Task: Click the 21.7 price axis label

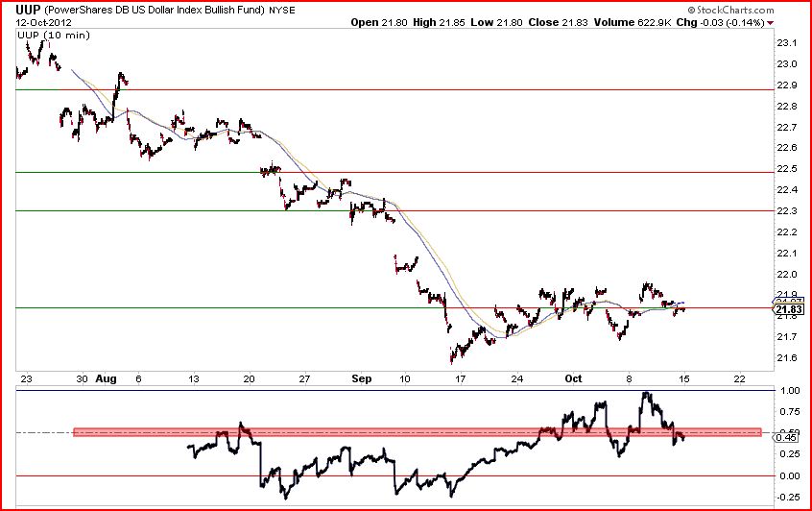Action: click(787, 337)
